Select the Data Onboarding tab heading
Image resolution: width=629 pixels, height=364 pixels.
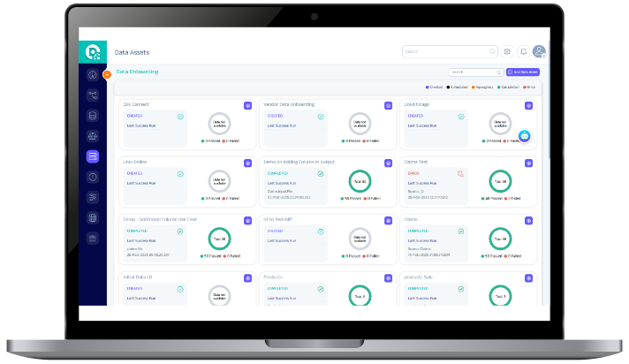[138, 72]
